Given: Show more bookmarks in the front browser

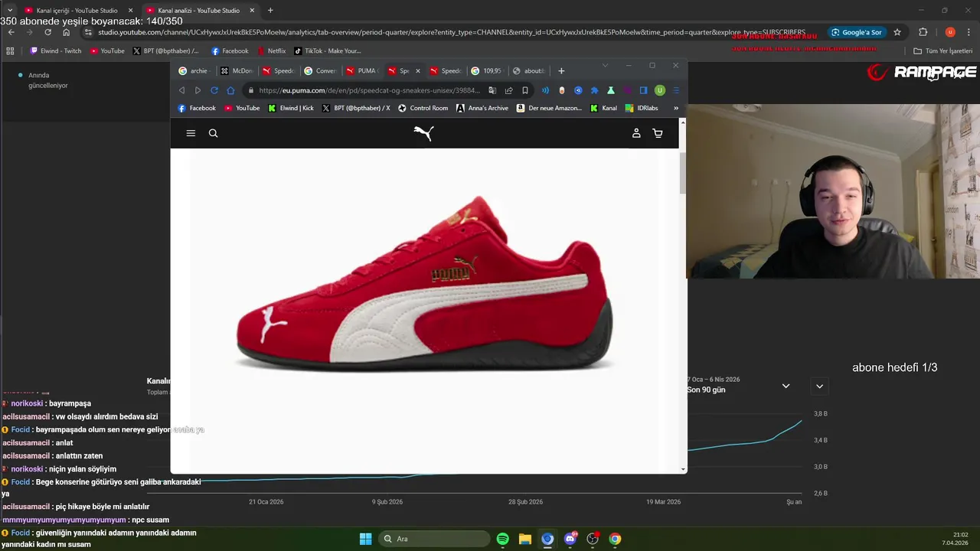Looking at the screenshot, I should tap(676, 108).
